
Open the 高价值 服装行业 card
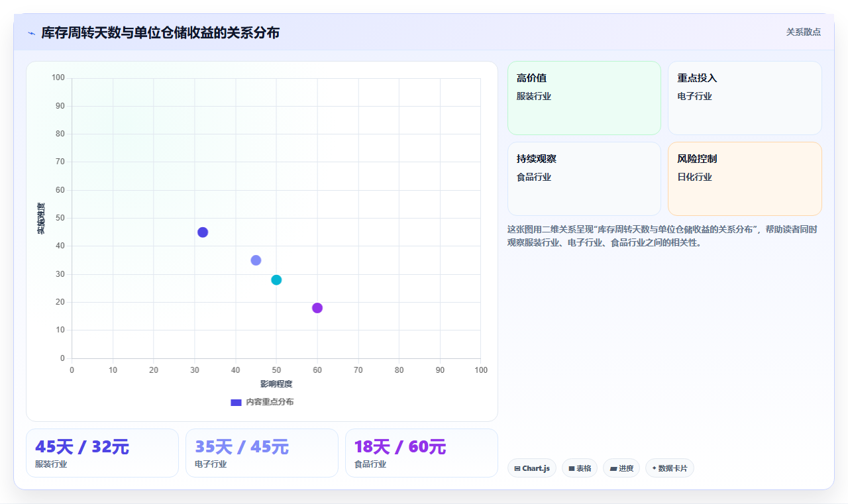584,98
